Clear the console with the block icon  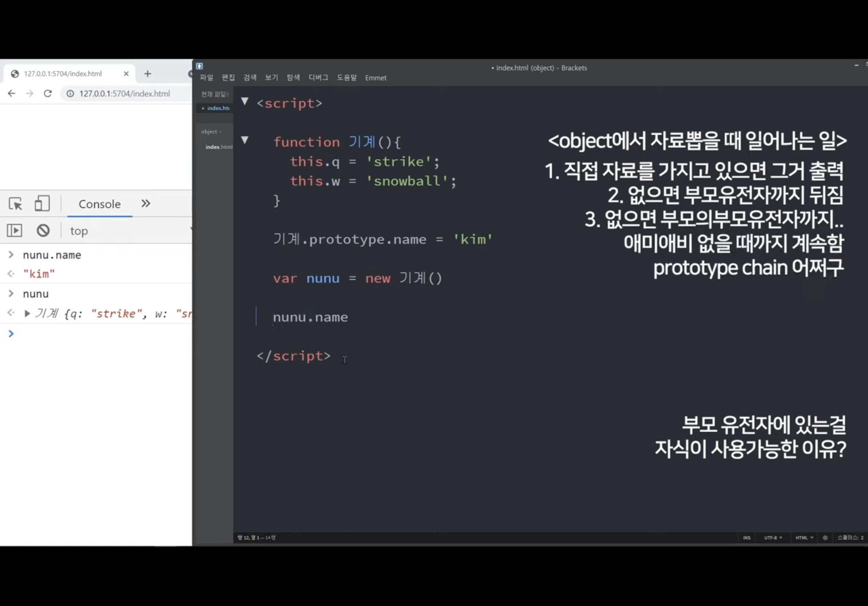[43, 230]
